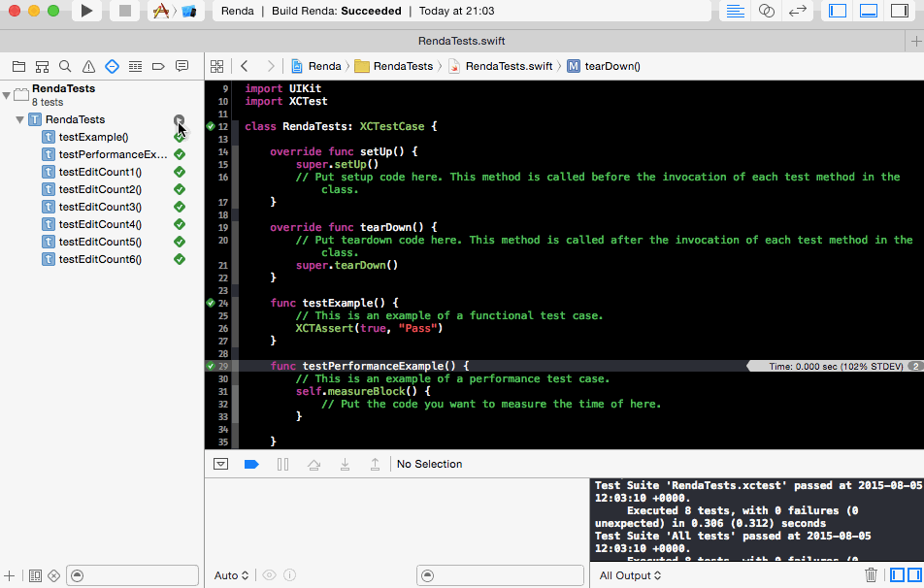Focus the variables view filter field
The width and height of the screenshot is (924, 588).
(x=500, y=575)
